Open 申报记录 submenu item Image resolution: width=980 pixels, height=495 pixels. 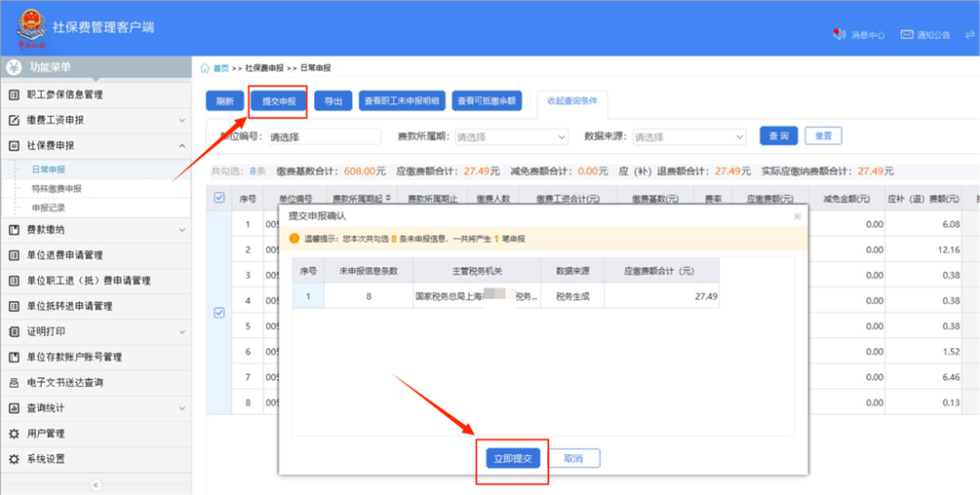click(48, 207)
